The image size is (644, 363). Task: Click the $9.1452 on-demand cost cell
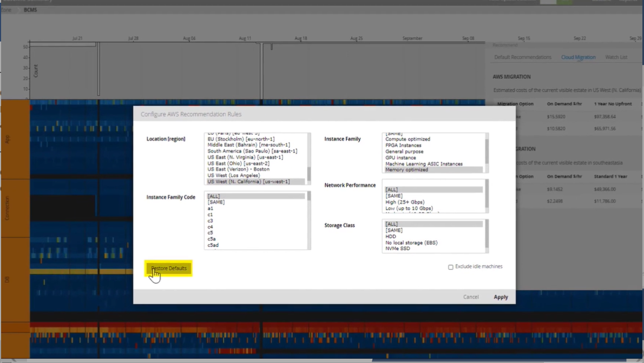pos(555,189)
